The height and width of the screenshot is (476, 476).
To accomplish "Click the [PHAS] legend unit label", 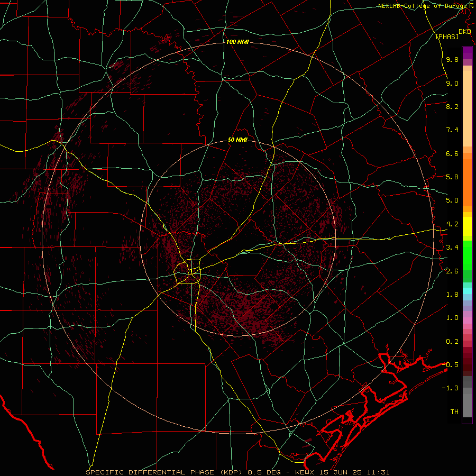I will pyautogui.click(x=447, y=36).
